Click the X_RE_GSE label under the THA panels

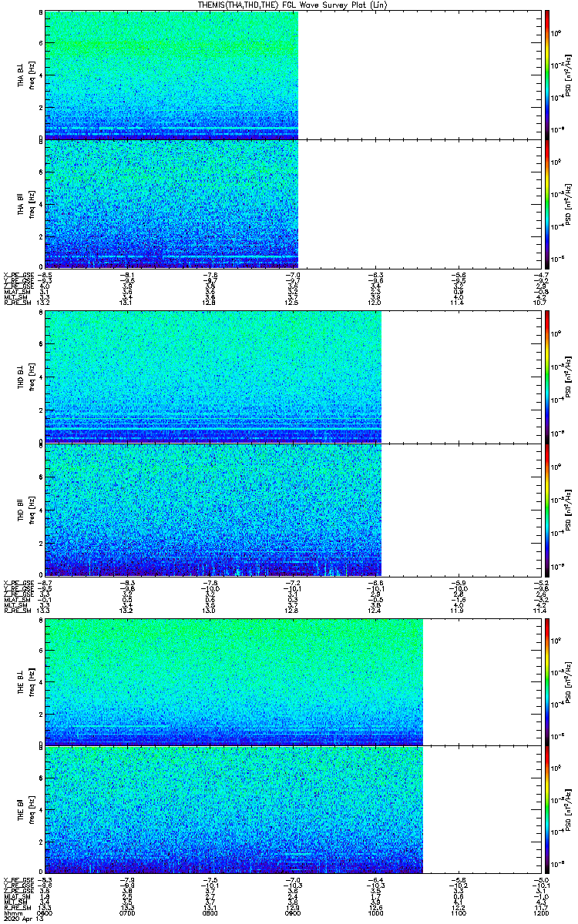pos(18,274)
